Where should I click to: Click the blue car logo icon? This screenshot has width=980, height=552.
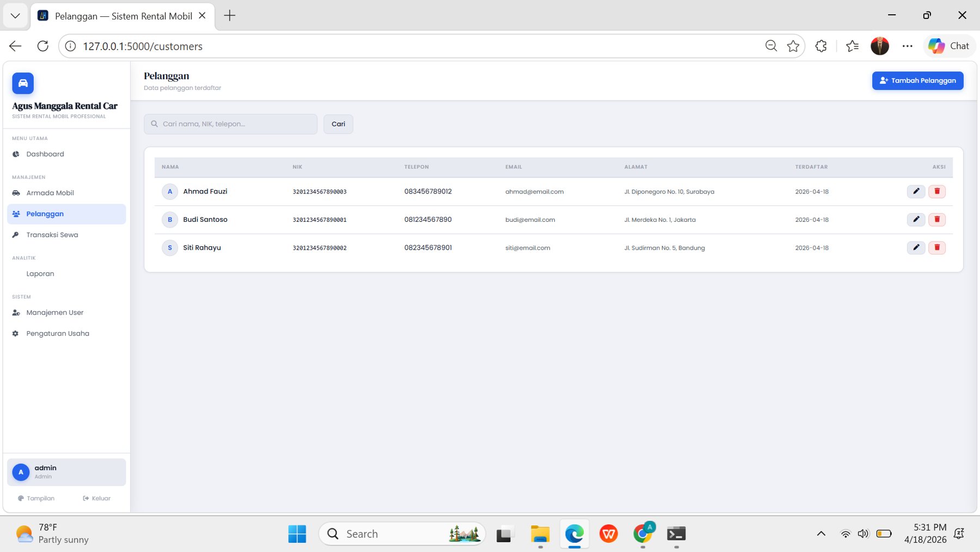pyautogui.click(x=23, y=83)
